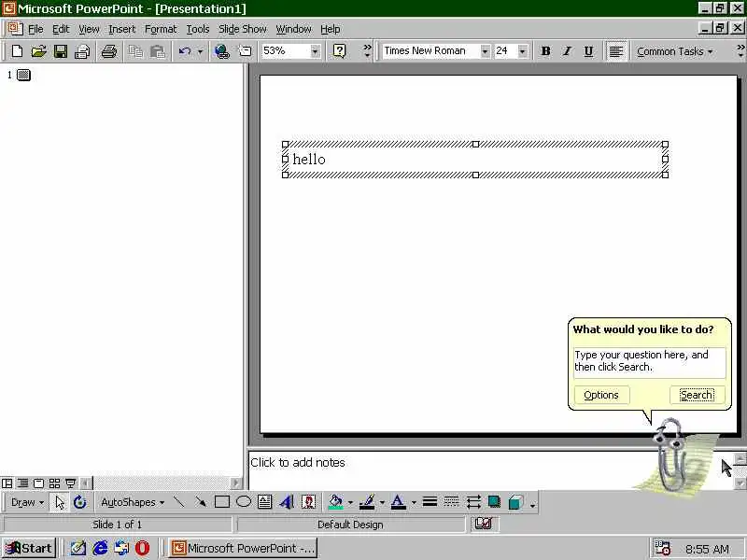Open the Dash Style options
This screenshot has width=747, height=560.
[x=451, y=502]
